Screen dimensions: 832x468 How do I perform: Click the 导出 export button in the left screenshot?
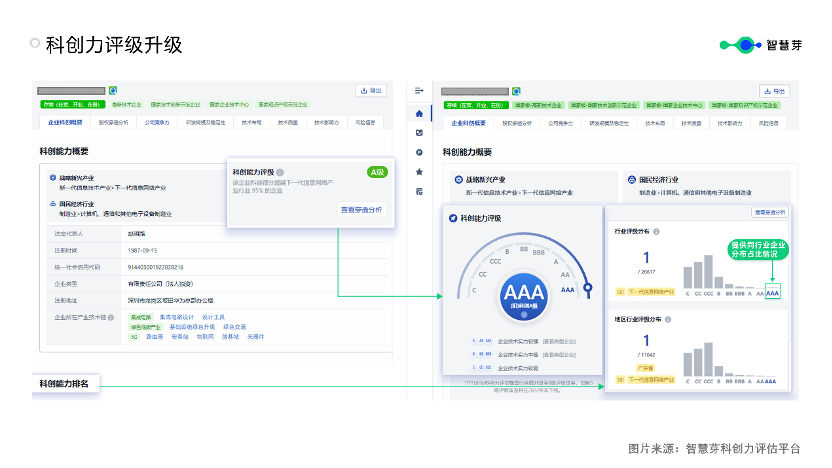pyautogui.click(x=371, y=91)
